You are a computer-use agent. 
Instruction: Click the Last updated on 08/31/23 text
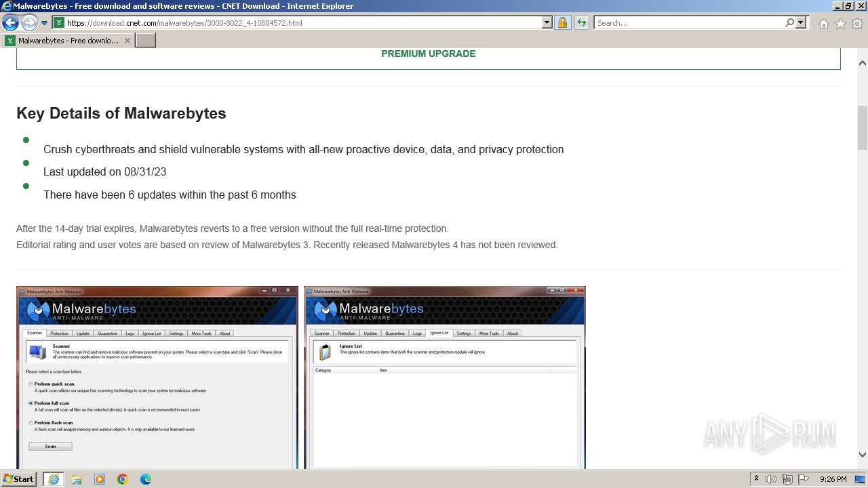[105, 171]
